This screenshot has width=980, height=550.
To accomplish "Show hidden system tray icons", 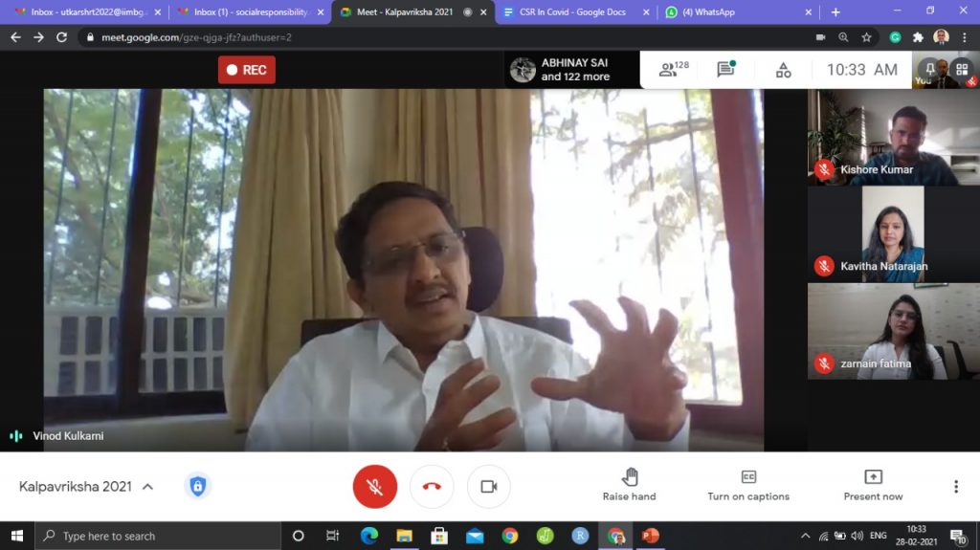I will 805,536.
